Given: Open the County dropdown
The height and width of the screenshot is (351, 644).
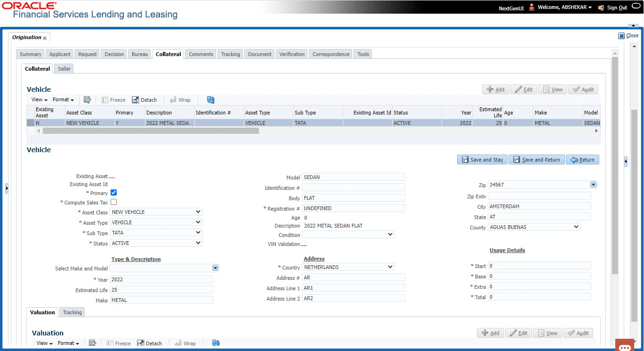Looking at the screenshot, I should pos(534,227).
